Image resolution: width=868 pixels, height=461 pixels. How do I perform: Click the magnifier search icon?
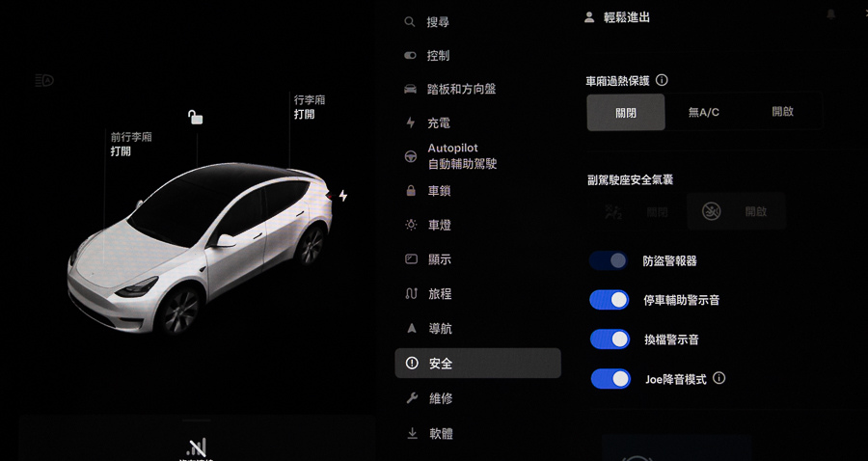410,22
